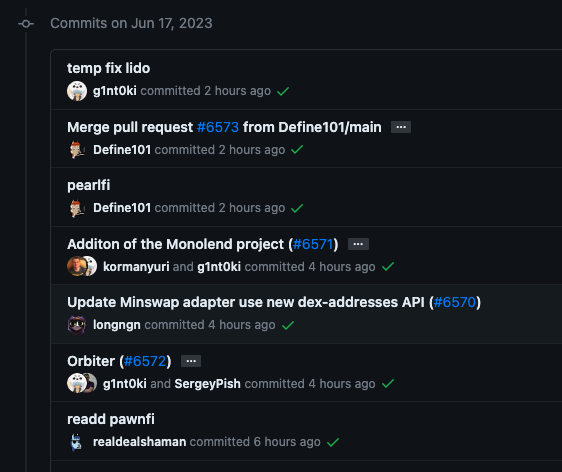Open the readd pawnfi commit title
This screenshot has height=472, width=562.
pyautogui.click(x=111, y=419)
